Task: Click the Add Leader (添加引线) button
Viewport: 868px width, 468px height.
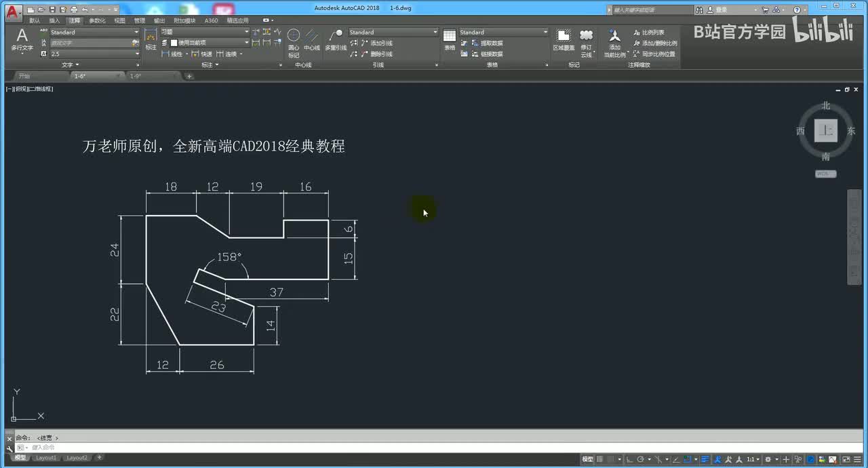Action: tap(376, 43)
